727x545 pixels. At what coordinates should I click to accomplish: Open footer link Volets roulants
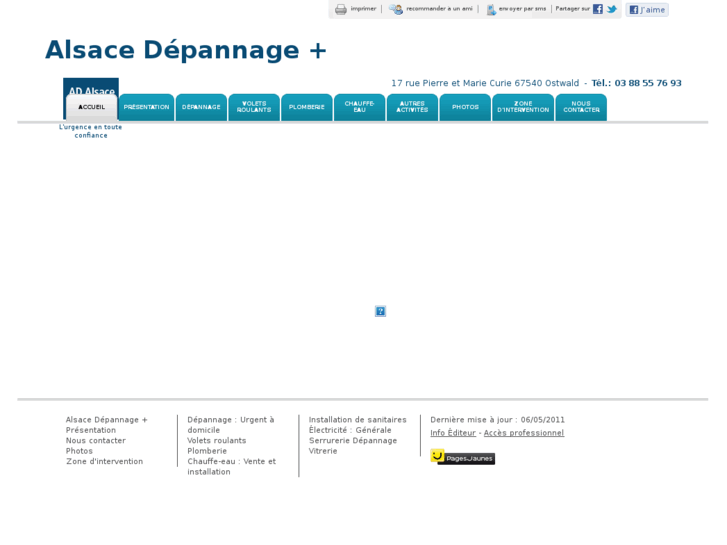click(217, 441)
